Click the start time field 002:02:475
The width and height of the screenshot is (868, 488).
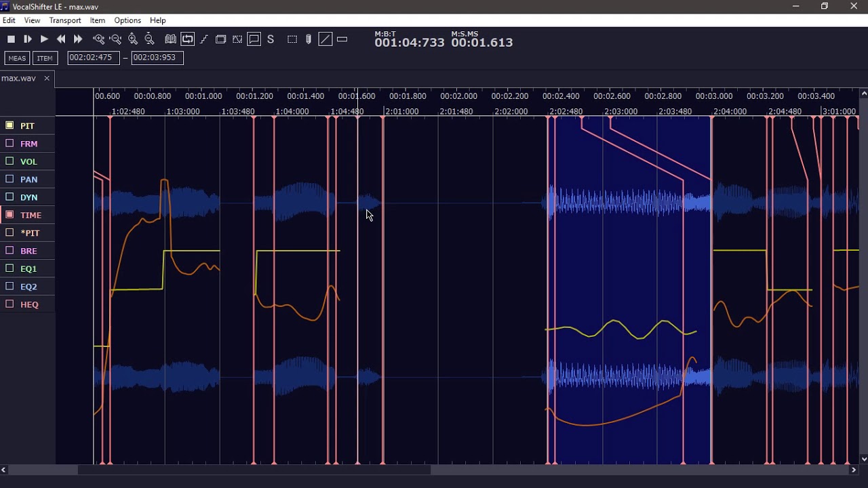(x=94, y=58)
